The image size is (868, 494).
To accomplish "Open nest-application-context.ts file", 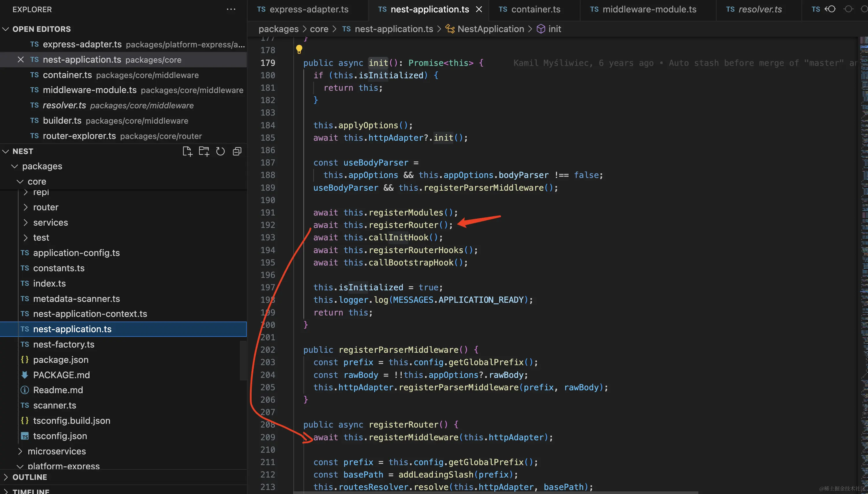I will point(123,314).
